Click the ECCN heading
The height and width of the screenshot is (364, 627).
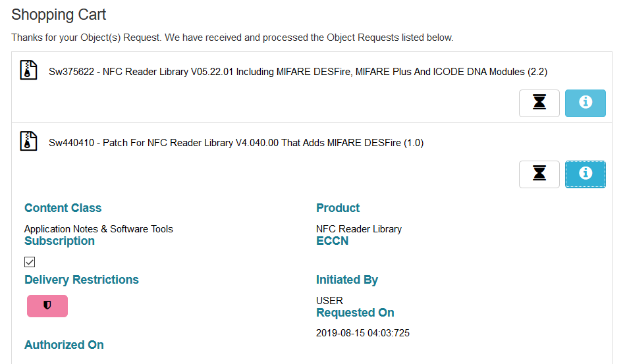(333, 241)
